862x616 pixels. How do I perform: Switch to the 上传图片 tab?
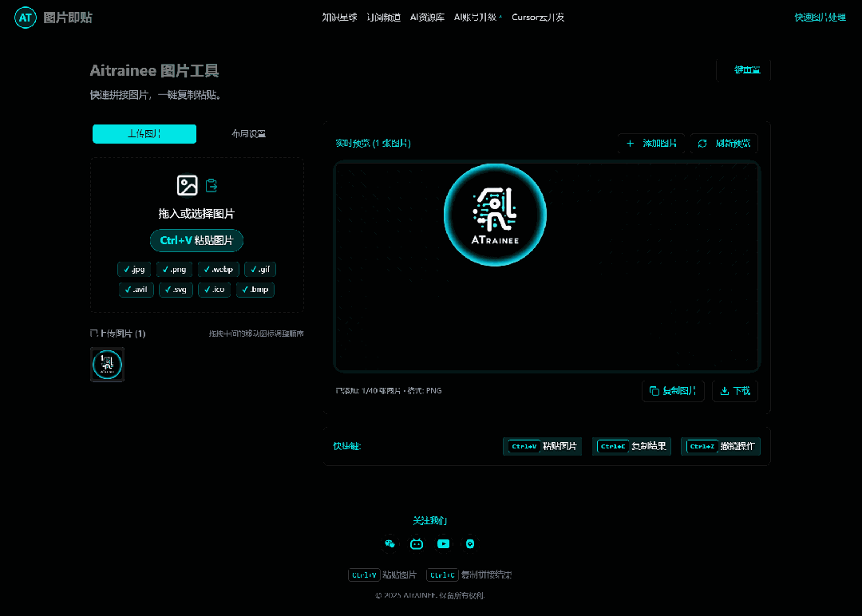[x=144, y=134]
